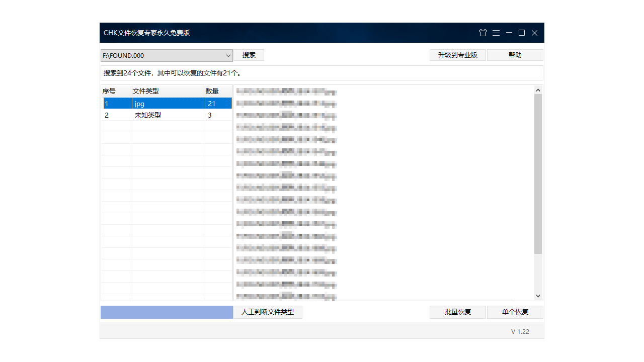Open 帮助 button
The width and height of the screenshot is (644, 362).
click(515, 55)
